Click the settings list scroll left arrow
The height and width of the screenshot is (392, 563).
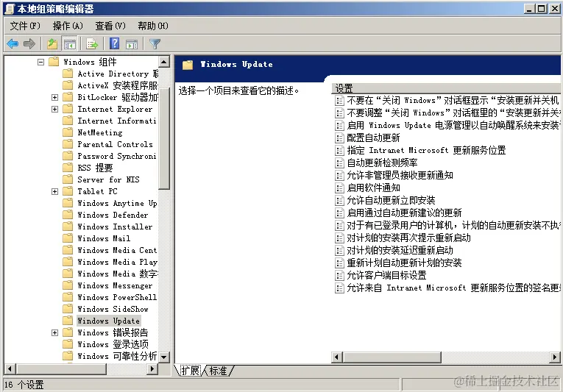pyautogui.click(x=337, y=357)
